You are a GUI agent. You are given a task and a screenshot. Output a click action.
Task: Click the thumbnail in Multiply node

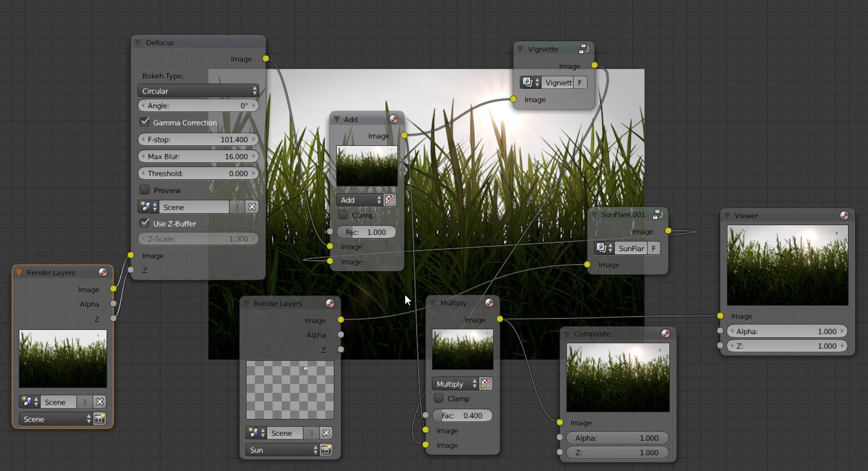pos(463,349)
